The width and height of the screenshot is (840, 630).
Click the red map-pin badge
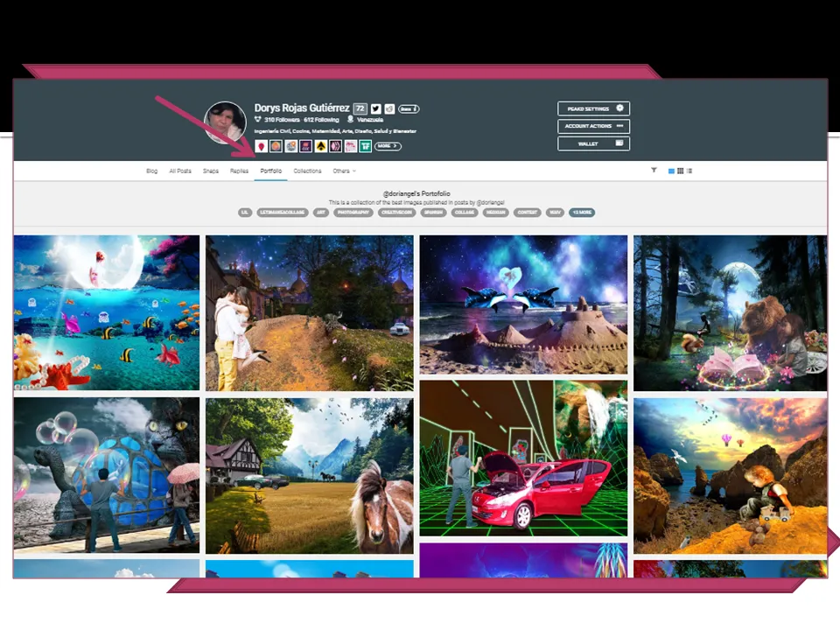pyautogui.click(x=261, y=146)
